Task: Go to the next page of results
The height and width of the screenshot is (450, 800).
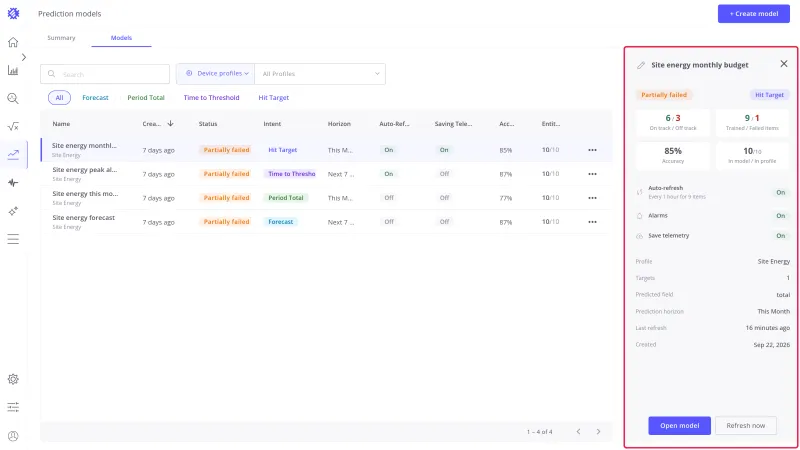Action: point(598,432)
